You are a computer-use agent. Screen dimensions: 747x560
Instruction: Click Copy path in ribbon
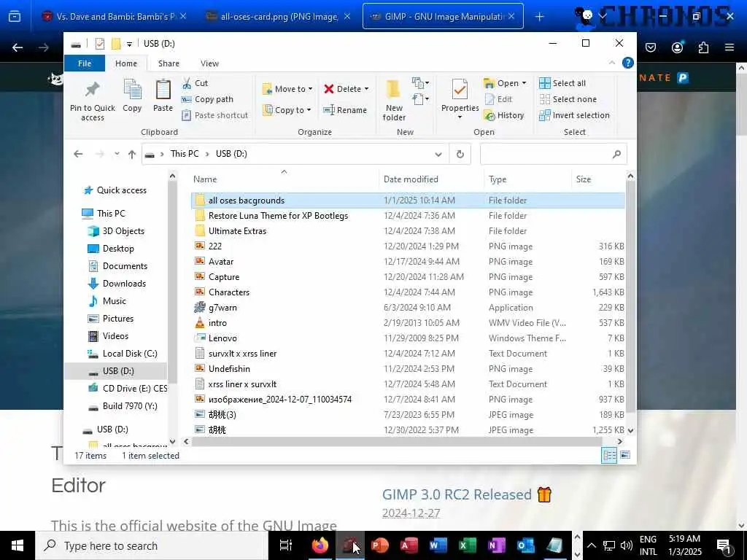point(207,99)
